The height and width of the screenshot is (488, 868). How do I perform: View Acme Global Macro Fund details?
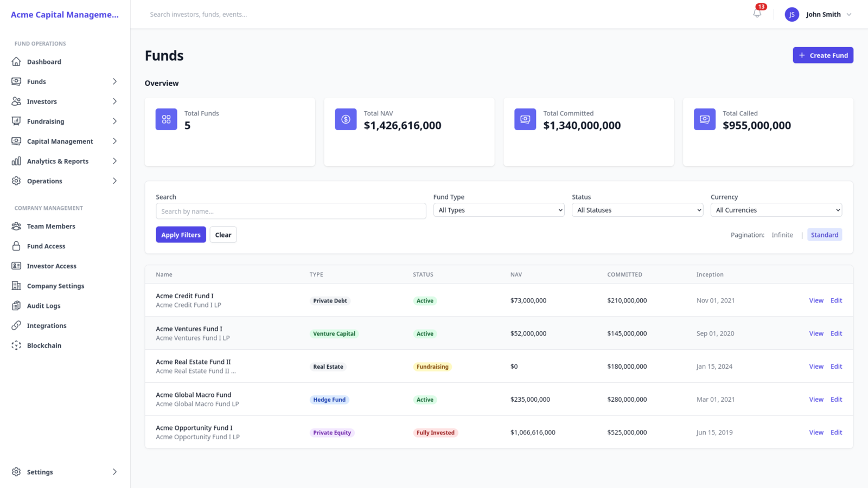(816, 399)
